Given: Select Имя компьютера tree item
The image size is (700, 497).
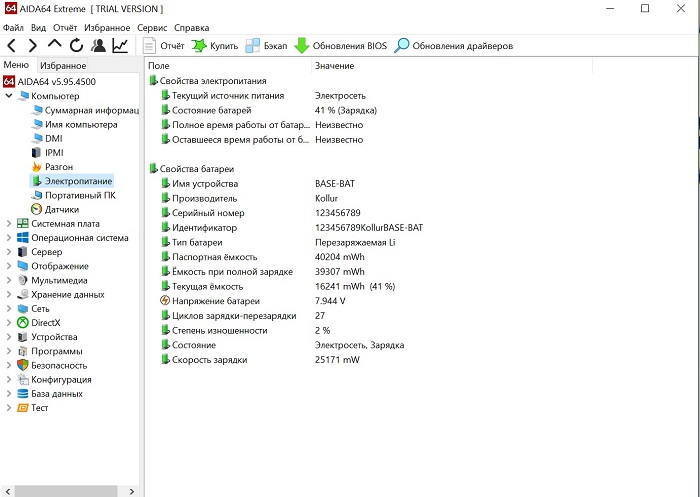Looking at the screenshot, I should (74, 125).
